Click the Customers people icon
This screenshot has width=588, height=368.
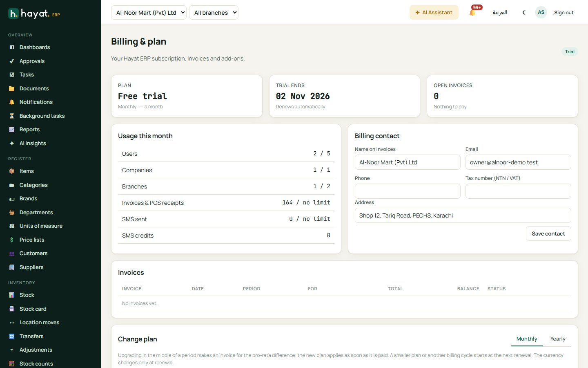(12, 254)
